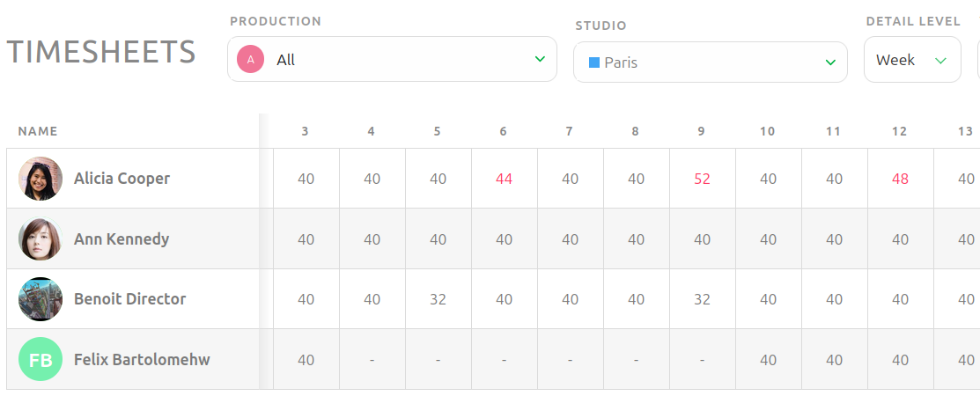
Task: Select Benoit Director's 32 cell in week 5
Action: point(438,299)
